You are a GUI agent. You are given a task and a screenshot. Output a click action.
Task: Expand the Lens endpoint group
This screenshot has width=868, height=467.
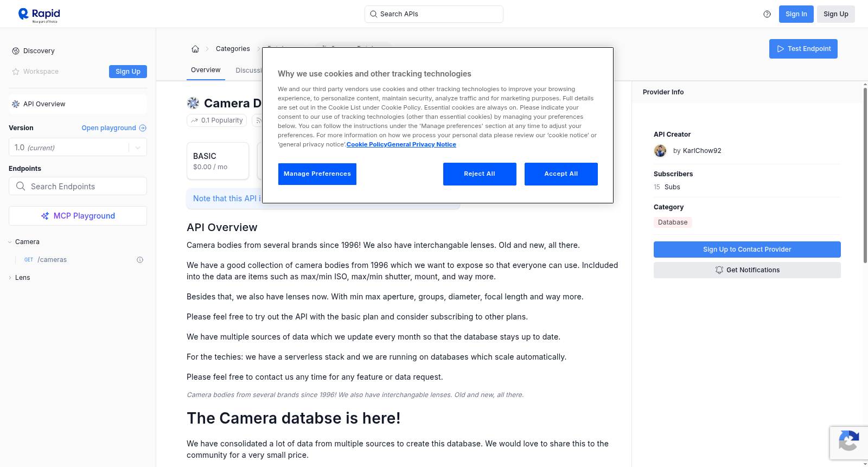click(x=10, y=278)
